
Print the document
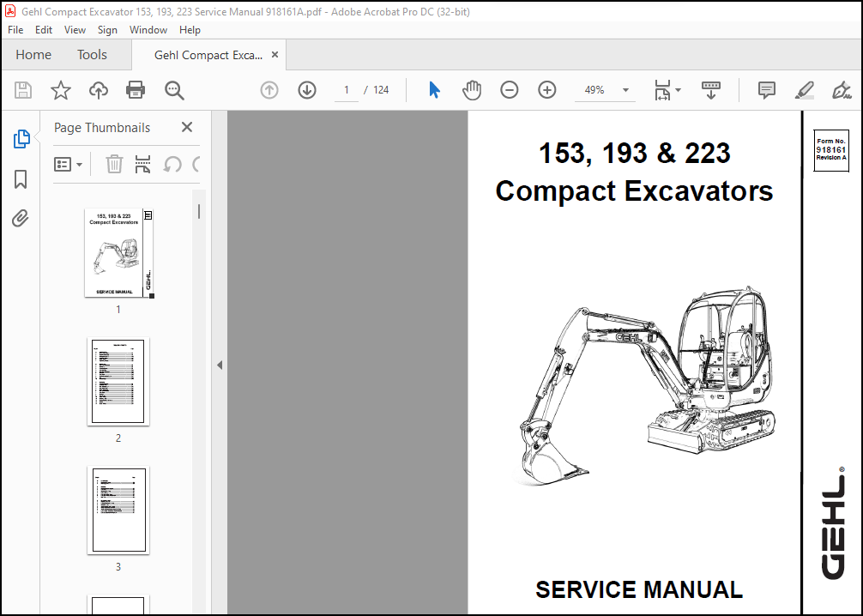click(x=136, y=90)
